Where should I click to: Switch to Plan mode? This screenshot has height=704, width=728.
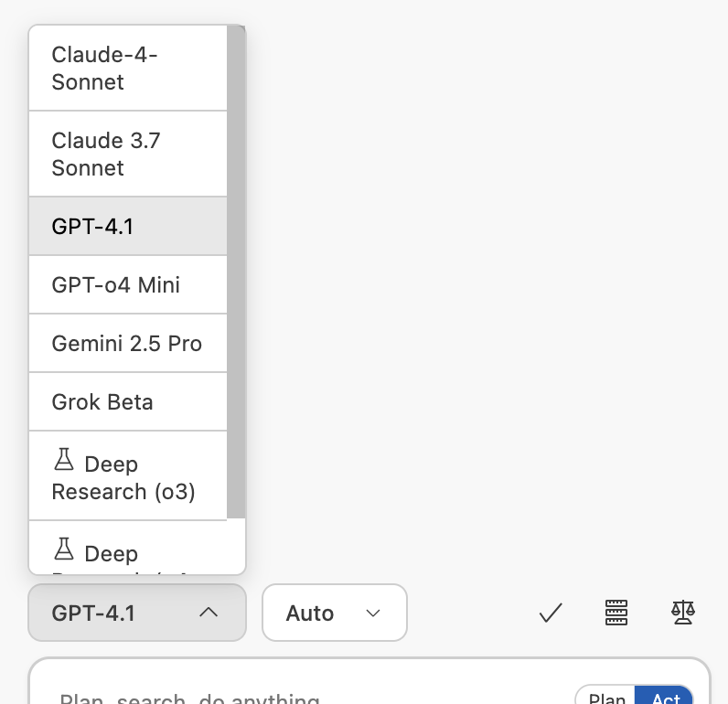click(606, 696)
